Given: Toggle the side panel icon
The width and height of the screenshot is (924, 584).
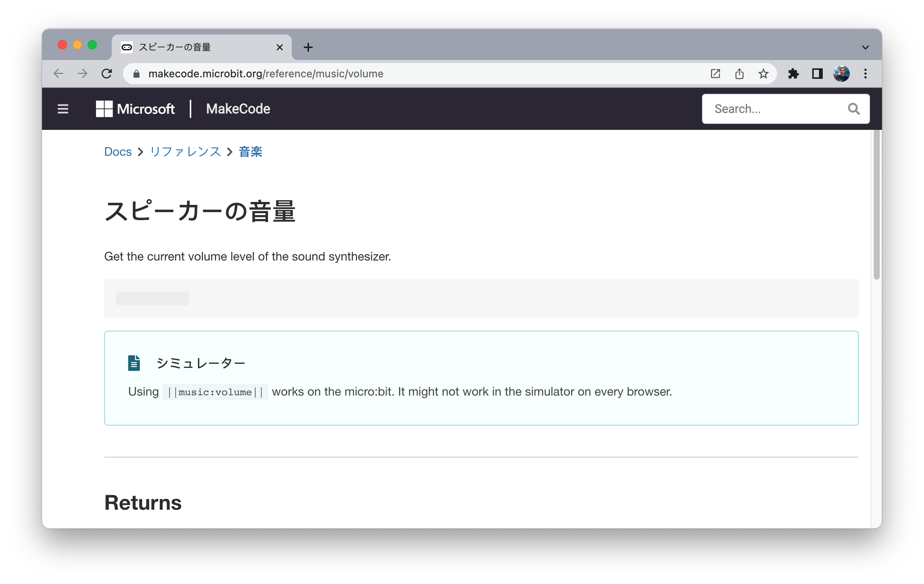Looking at the screenshot, I should [817, 73].
